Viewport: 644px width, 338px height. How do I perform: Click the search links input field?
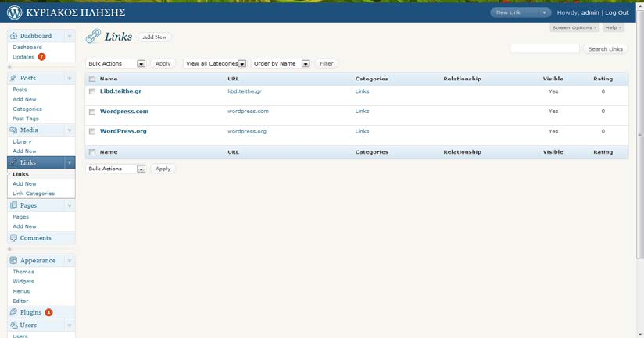pos(545,49)
